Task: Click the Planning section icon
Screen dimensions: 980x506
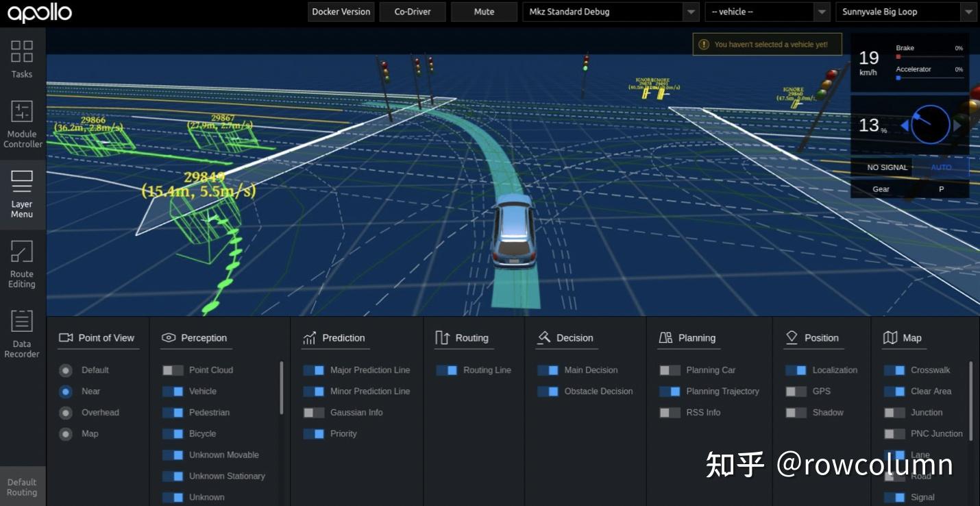Action: (x=665, y=337)
